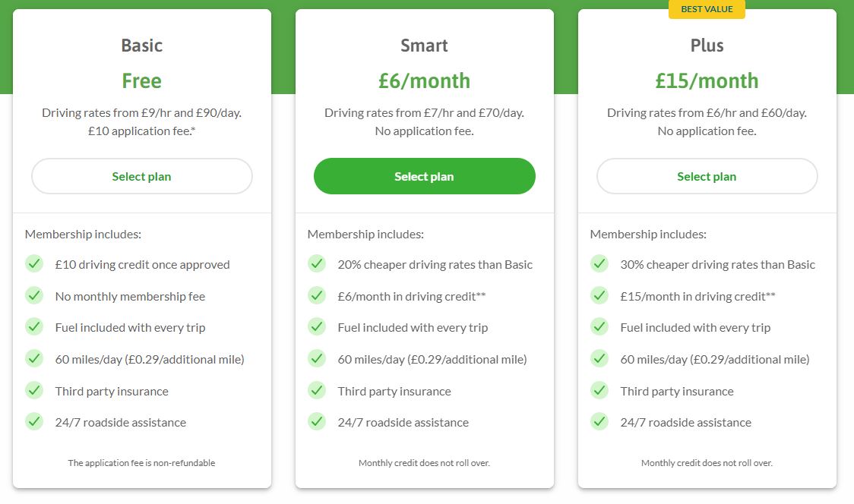Click the Monthly credit does not roll over note
This screenshot has width=854, height=504.
[424, 462]
